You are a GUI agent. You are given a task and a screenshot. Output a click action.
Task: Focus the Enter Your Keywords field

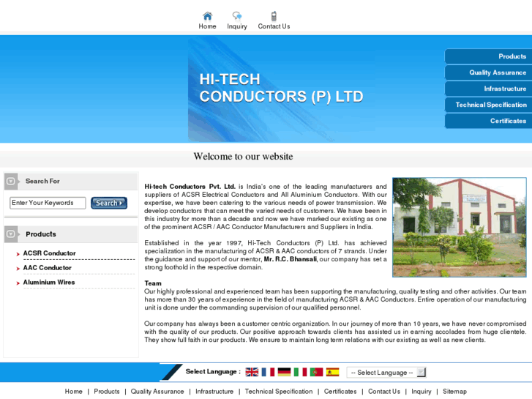48,203
